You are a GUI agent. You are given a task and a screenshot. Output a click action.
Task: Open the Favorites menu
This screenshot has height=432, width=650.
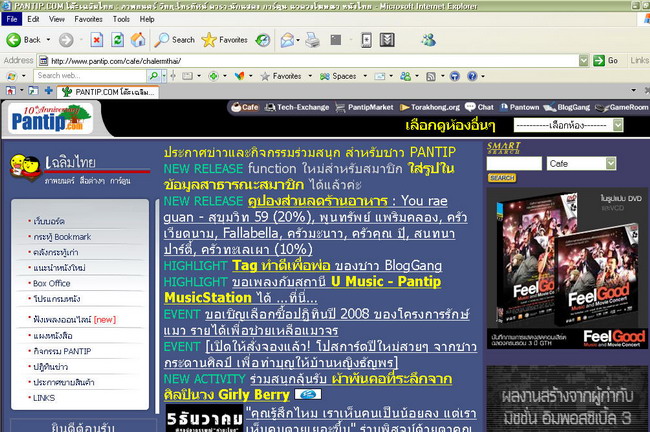[88, 19]
